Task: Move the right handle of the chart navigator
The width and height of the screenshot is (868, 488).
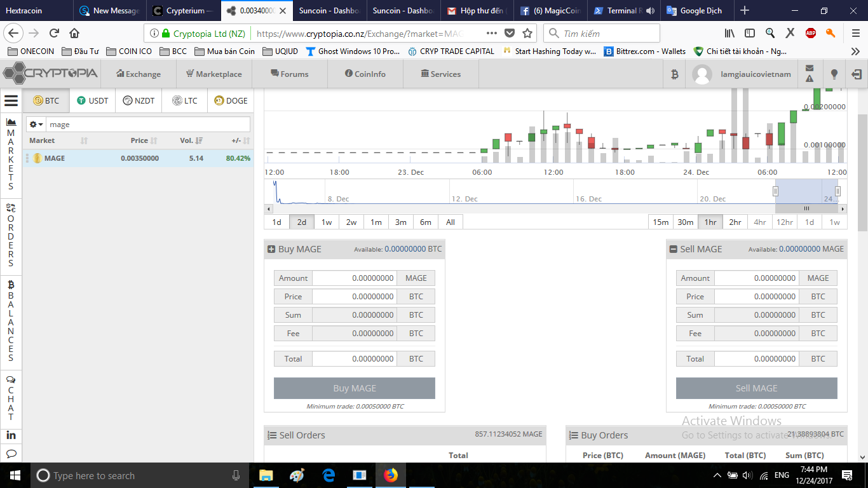Action: point(837,191)
